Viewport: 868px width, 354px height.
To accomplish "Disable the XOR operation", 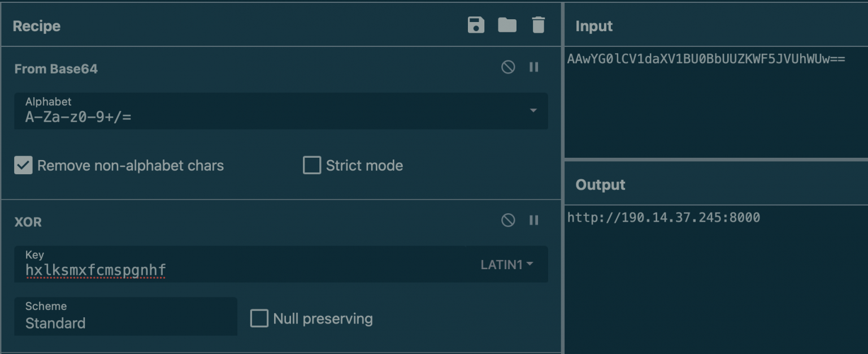I will click(x=508, y=220).
